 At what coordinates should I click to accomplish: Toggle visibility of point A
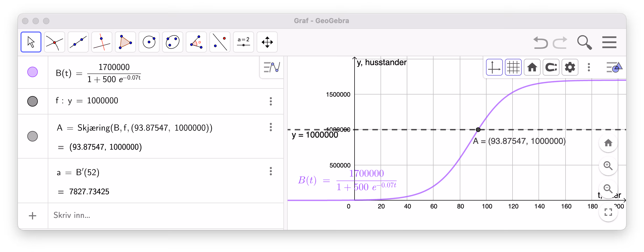click(33, 136)
